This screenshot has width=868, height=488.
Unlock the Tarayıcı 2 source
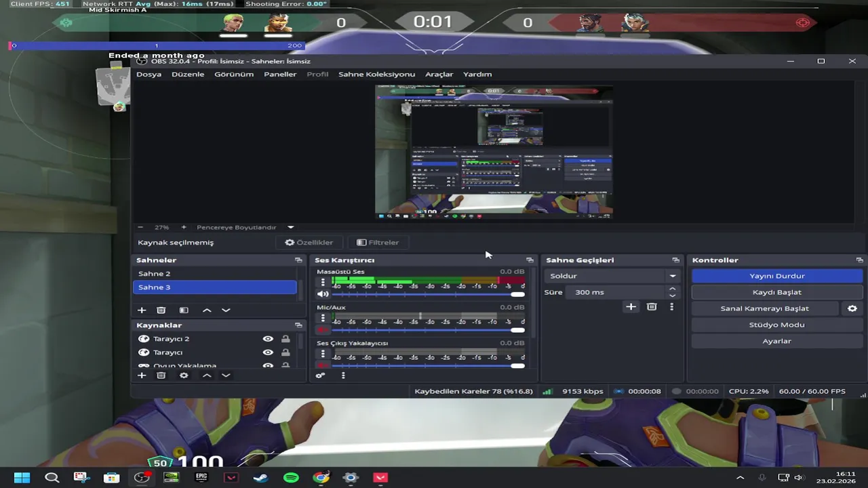click(285, 339)
